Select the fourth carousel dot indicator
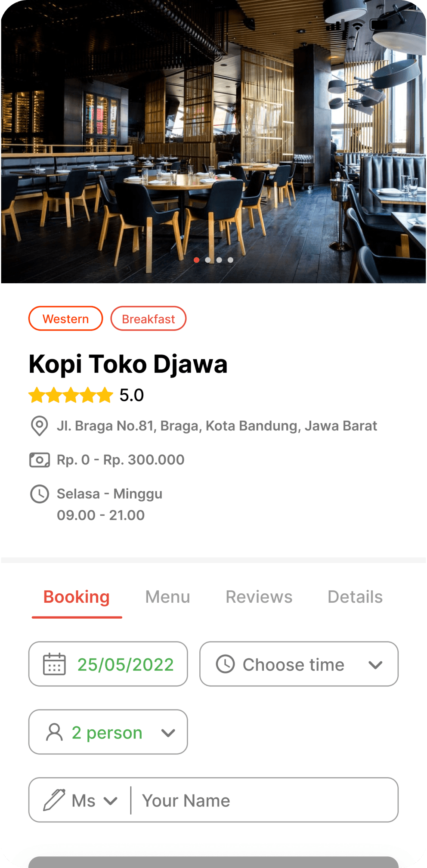The image size is (427, 868). 230,260
